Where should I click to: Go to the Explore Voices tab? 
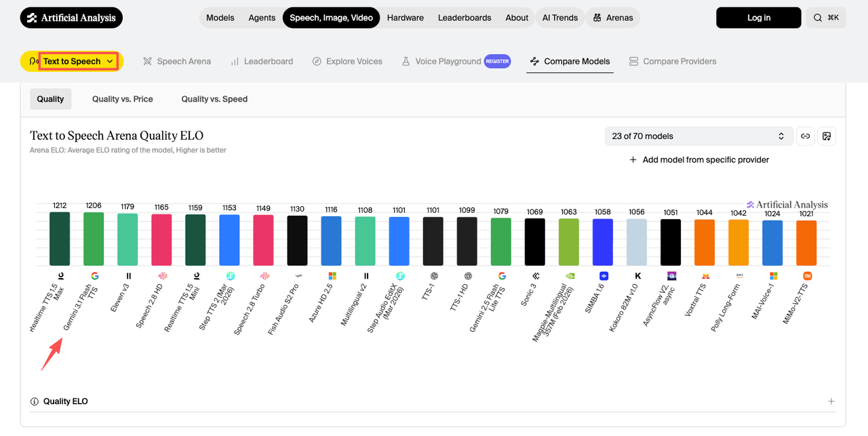(347, 61)
